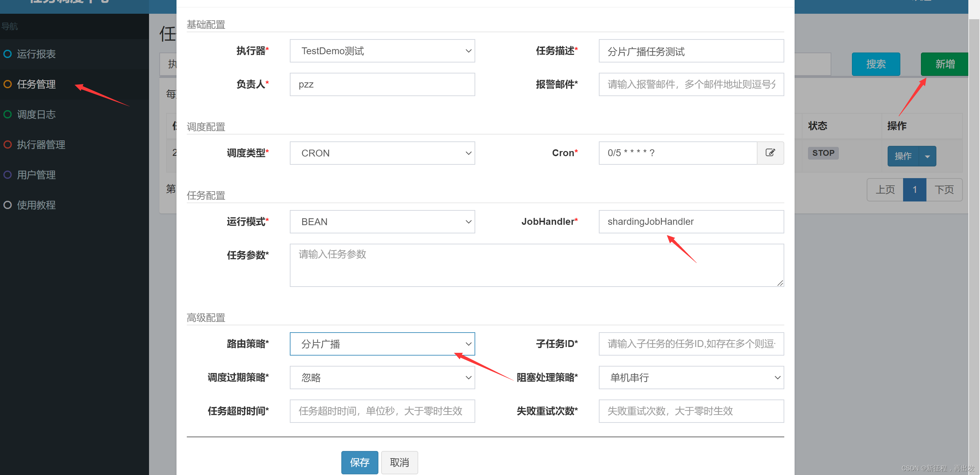Image resolution: width=980 pixels, height=475 pixels.
Task: Open 运行报表 in the sidebar
Action: (x=75, y=54)
